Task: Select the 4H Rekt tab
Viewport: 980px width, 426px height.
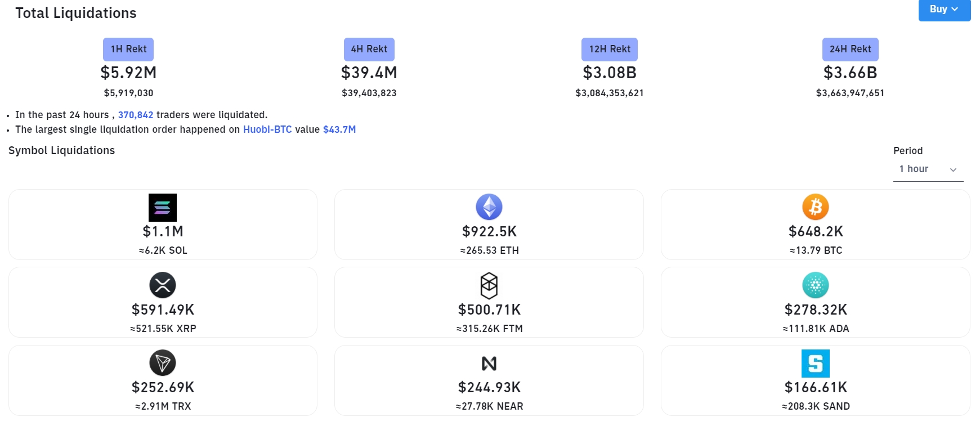Action: click(x=369, y=50)
